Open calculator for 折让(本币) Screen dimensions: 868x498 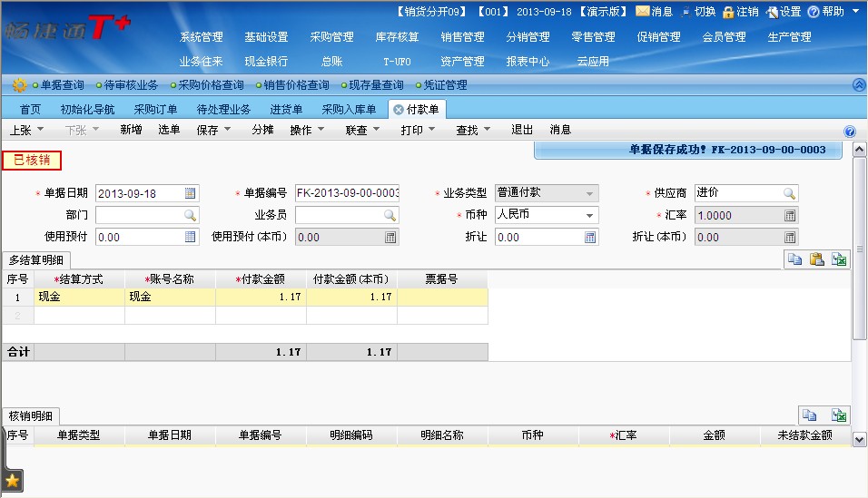pyautogui.click(x=790, y=238)
